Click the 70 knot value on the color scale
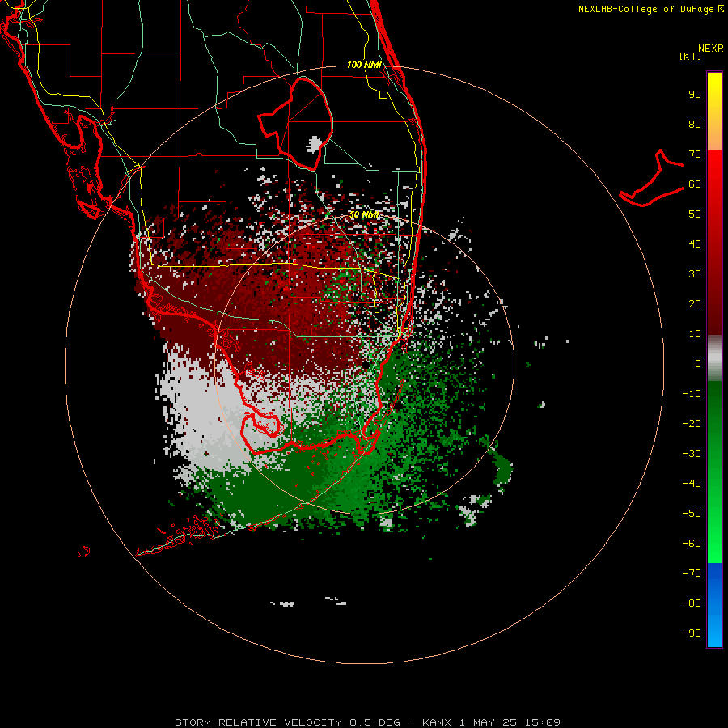 pos(695,154)
